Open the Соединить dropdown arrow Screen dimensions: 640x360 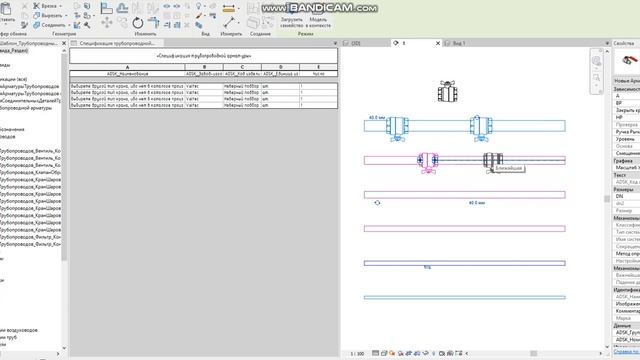tap(69, 25)
